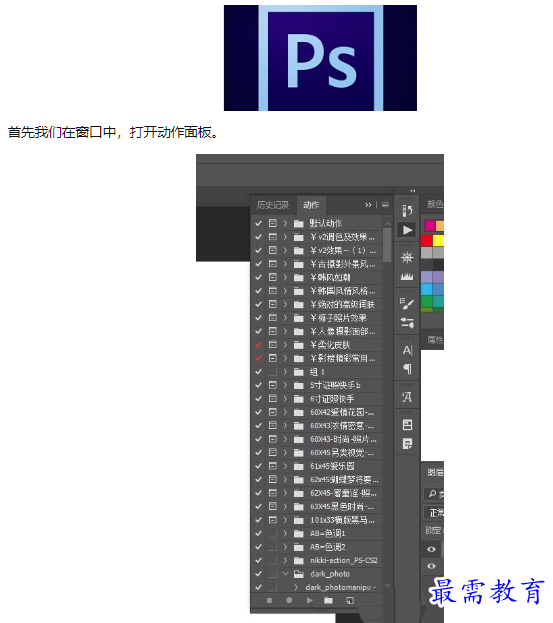This screenshot has height=623, width=553.
Task: Open the Notes panel icon
Action: coord(407,443)
